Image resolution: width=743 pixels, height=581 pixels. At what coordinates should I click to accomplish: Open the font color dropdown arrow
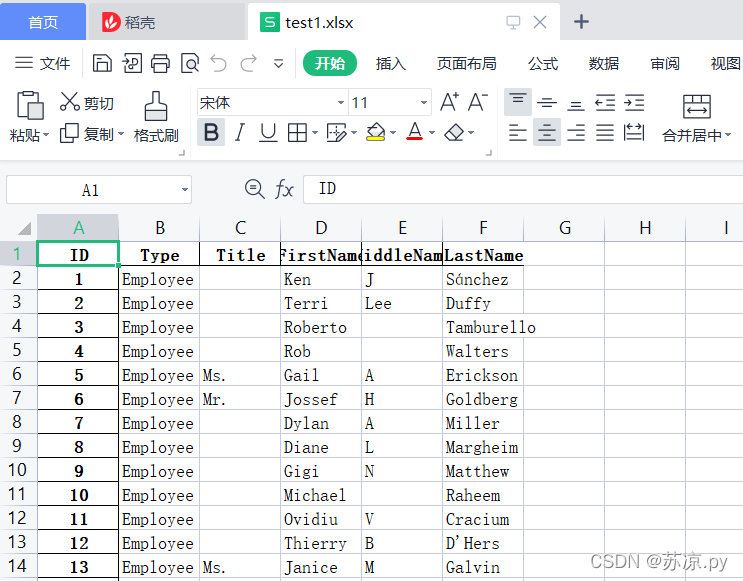(432, 133)
